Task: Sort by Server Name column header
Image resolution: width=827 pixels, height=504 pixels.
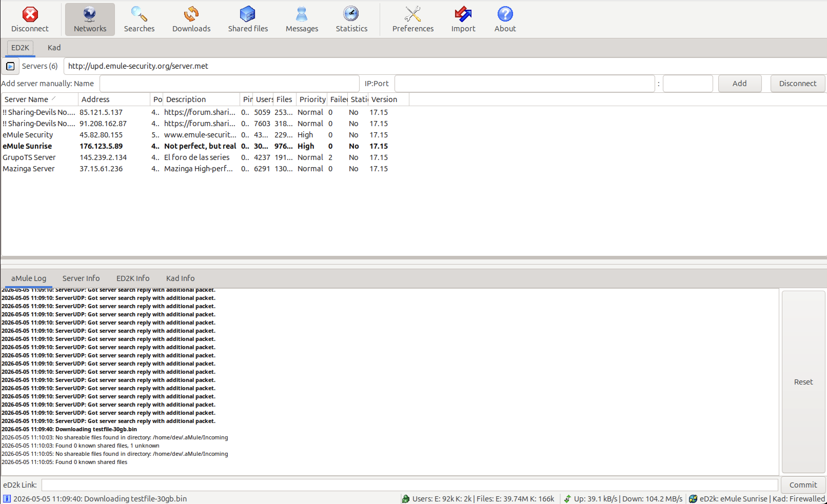Action: [x=40, y=99]
